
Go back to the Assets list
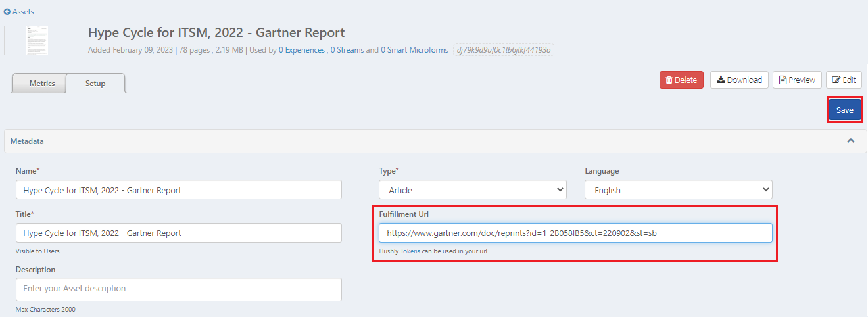point(19,12)
